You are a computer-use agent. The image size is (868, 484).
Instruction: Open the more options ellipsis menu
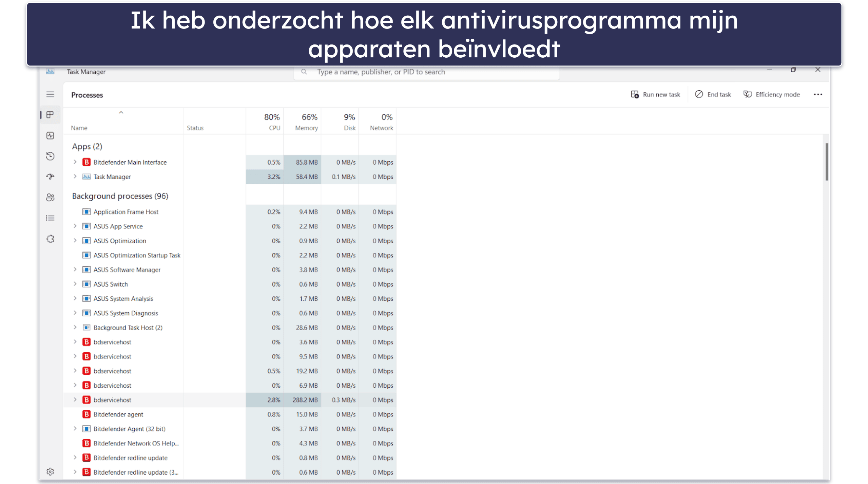coord(818,94)
